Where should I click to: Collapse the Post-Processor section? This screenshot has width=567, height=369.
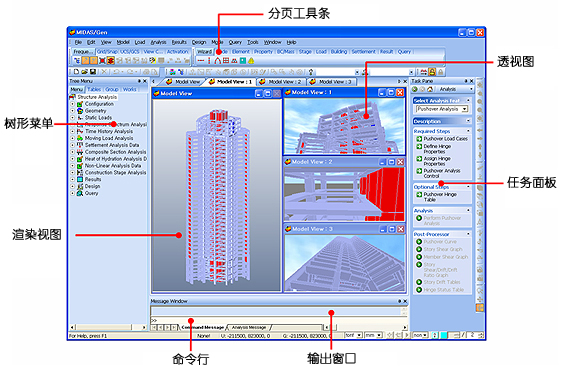tap(469, 234)
